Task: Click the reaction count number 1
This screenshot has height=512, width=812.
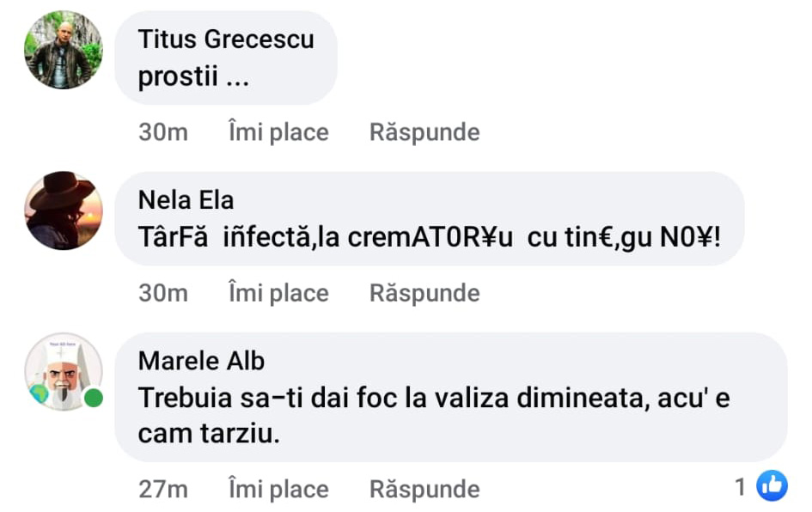Action: pyautogui.click(x=741, y=487)
